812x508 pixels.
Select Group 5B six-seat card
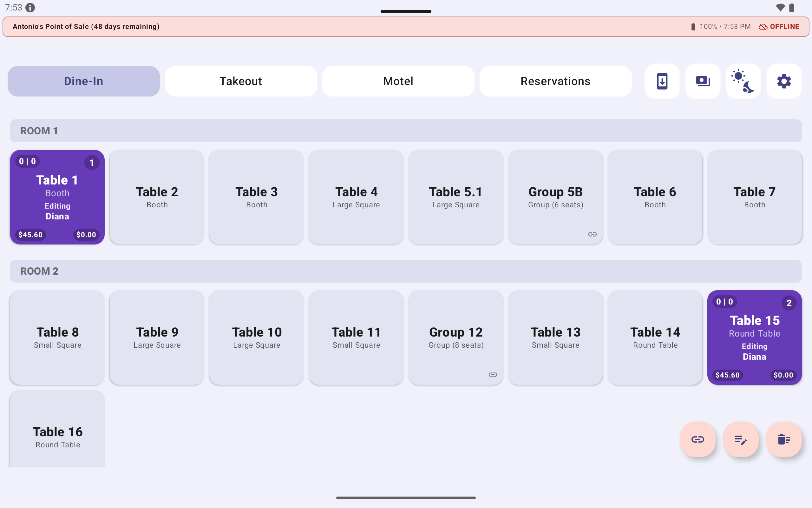click(555, 197)
